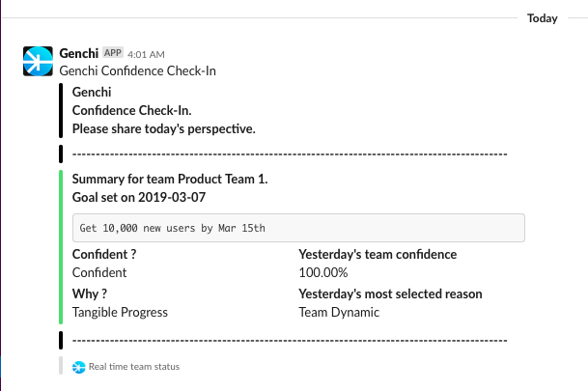Click the 'Tangible Progress' reason value

120,312
